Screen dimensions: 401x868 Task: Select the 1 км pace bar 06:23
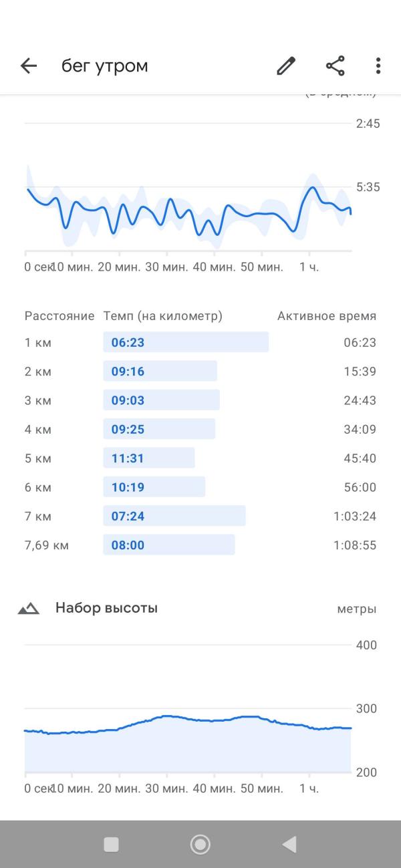pos(186,342)
